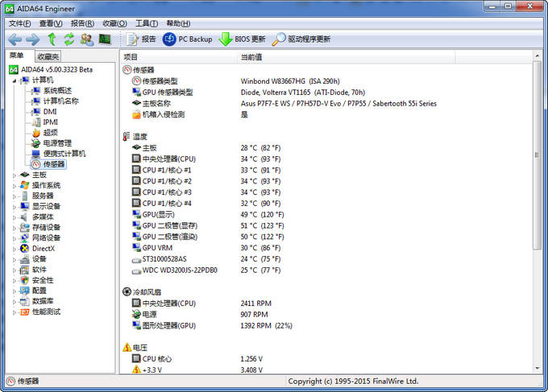
Task: Launch PC Backup from toolbar
Action: [x=187, y=39]
